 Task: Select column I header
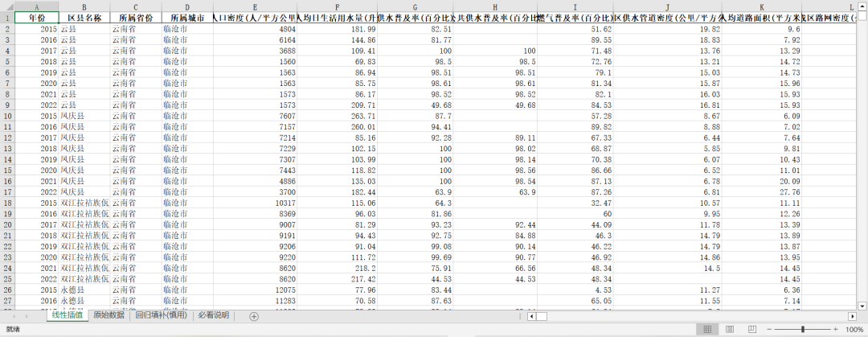click(x=575, y=6)
